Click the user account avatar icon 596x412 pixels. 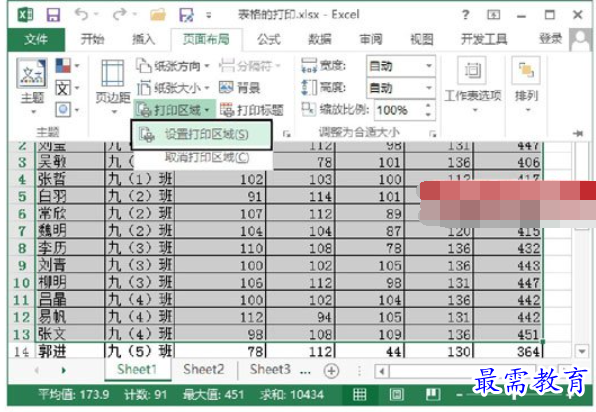click(580, 40)
